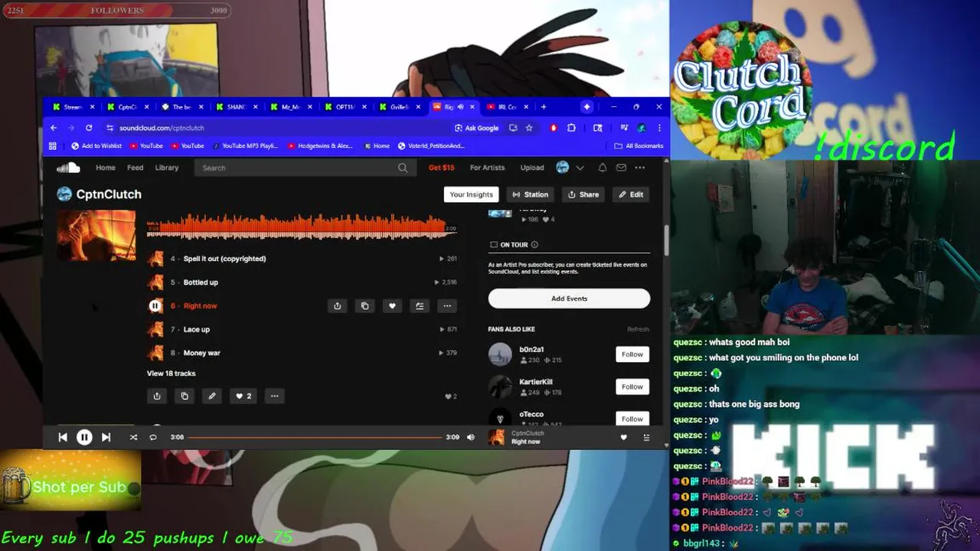Open Chrome extensions puzzle icon
Screen dimensions: 980x551
point(572,128)
